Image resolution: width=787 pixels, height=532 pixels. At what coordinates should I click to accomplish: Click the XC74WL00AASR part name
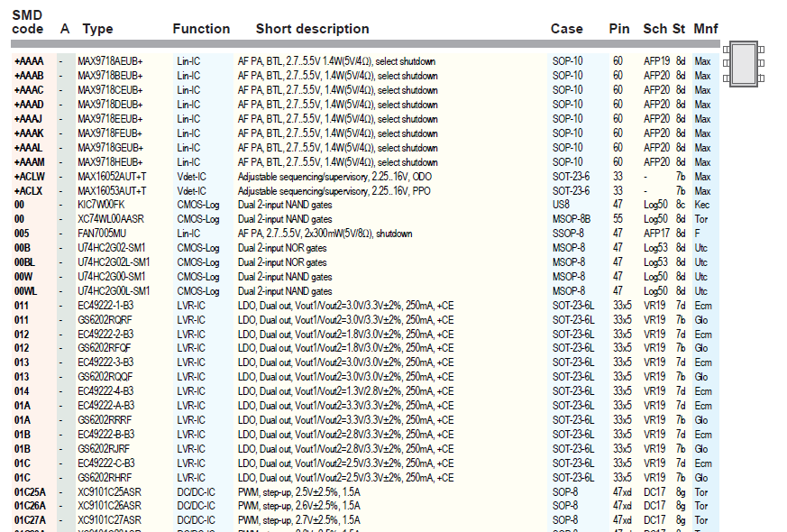110,219
